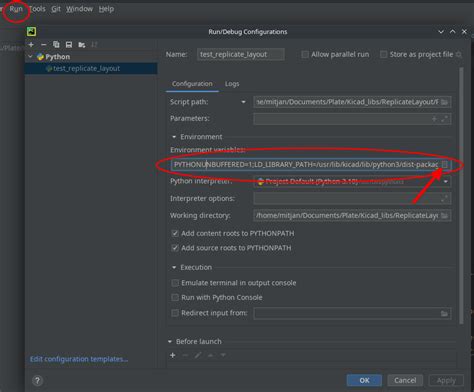Enable Run with Python Console

pyautogui.click(x=175, y=297)
